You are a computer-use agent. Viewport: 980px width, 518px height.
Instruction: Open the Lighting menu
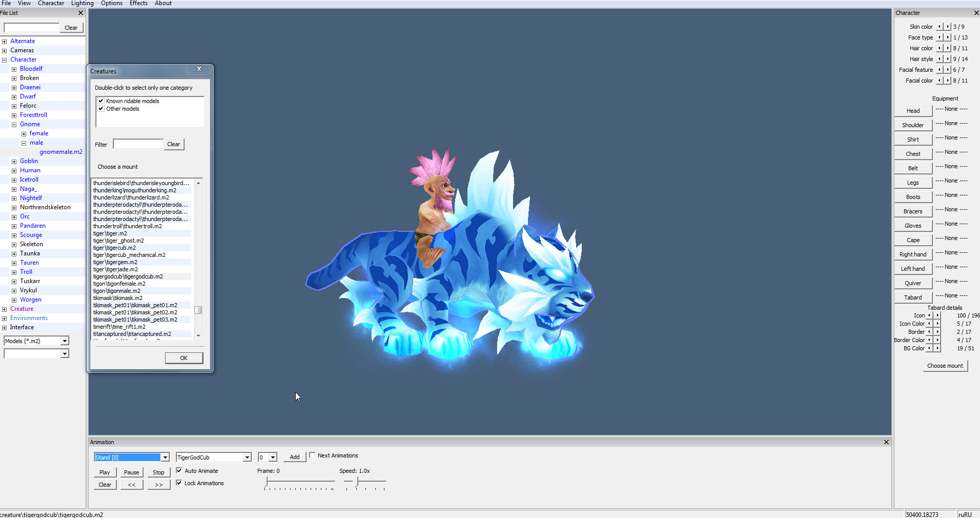pyautogui.click(x=83, y=3)
